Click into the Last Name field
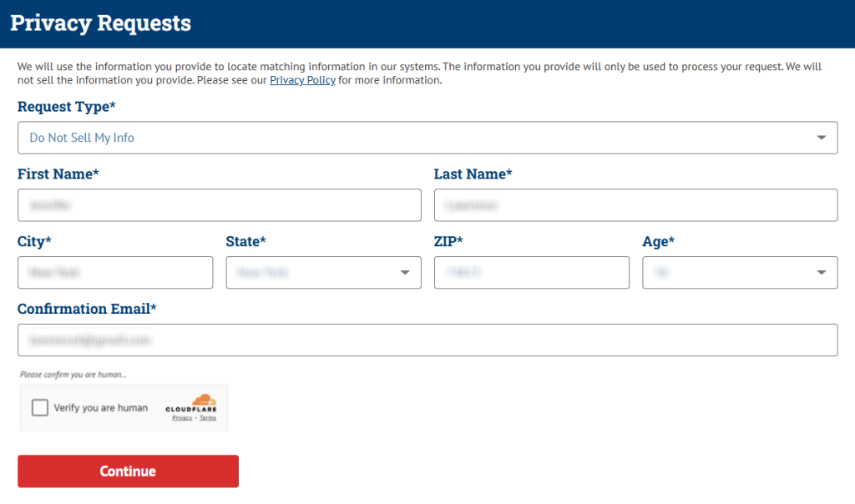 (x=635, y=205)
